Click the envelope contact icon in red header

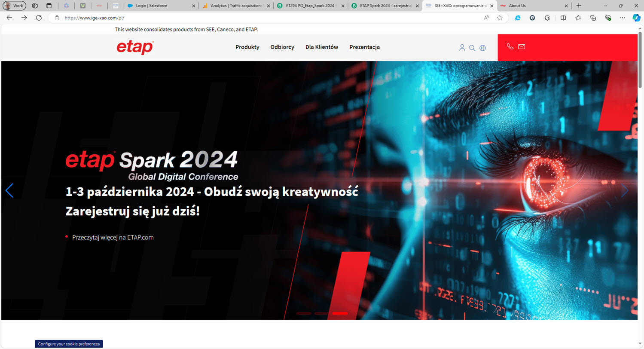point(522,46)
